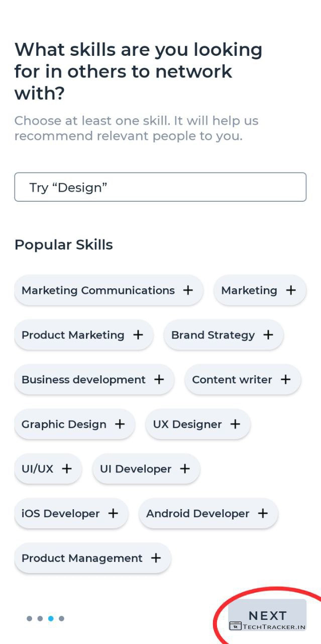Click the skill search field
Image resolution: width=321 pixels, height=644 pixels.
click(160, 187)
